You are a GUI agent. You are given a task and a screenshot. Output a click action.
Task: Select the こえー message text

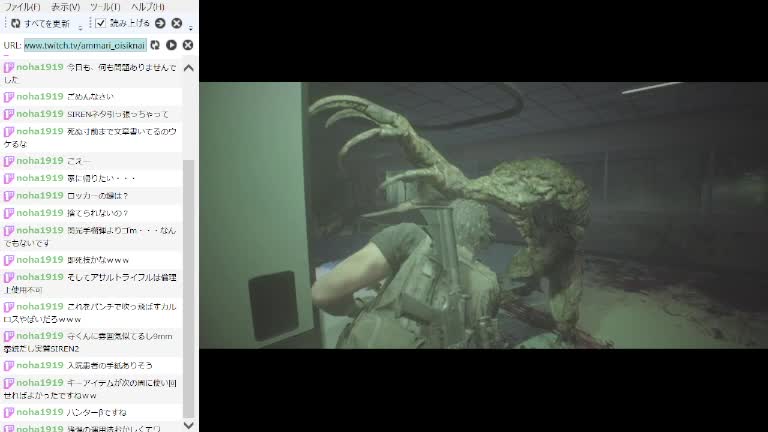point(79,161)
